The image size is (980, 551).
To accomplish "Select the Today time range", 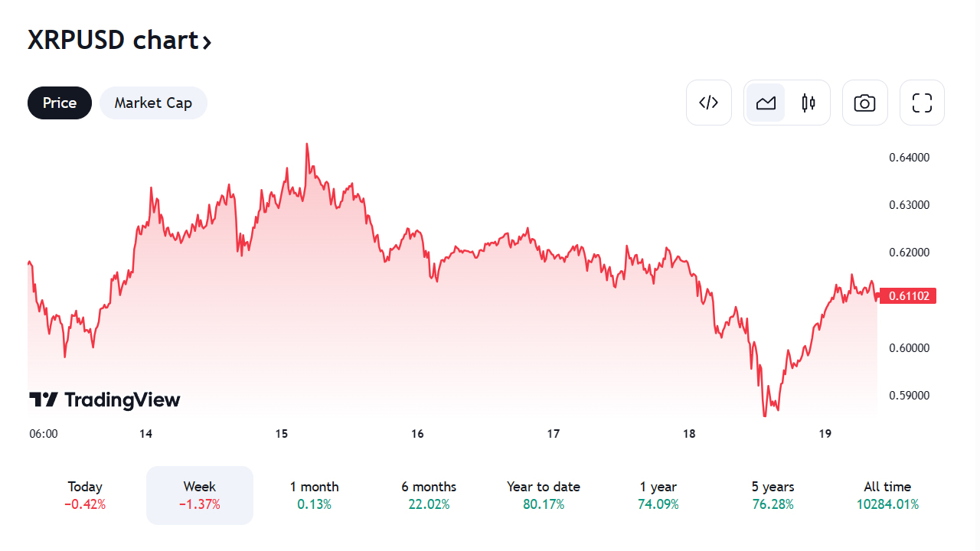I will 85,495.
